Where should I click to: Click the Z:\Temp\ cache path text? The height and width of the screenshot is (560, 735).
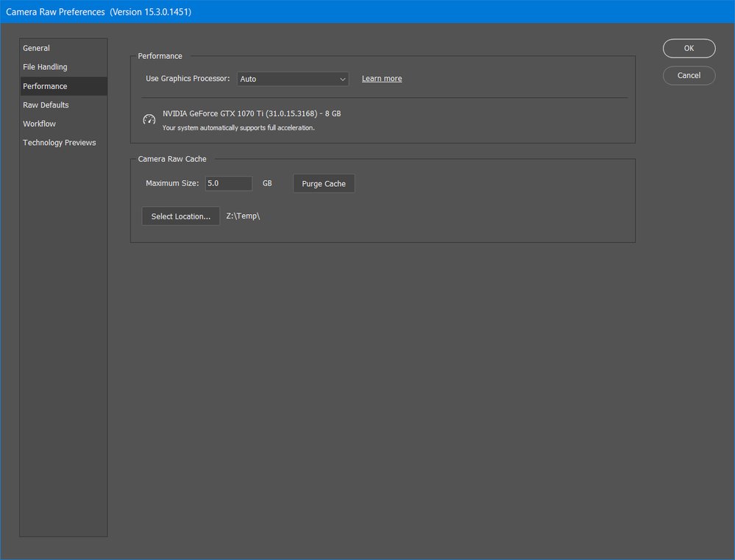click(243, 216)
